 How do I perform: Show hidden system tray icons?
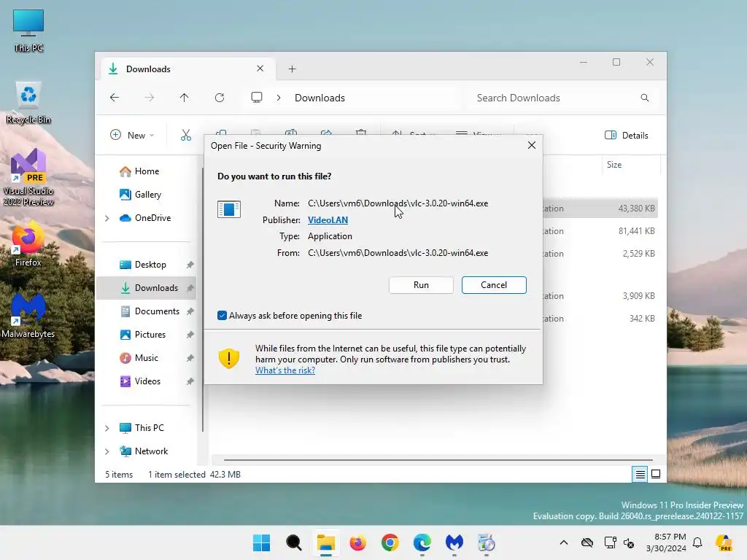(564, 542)
